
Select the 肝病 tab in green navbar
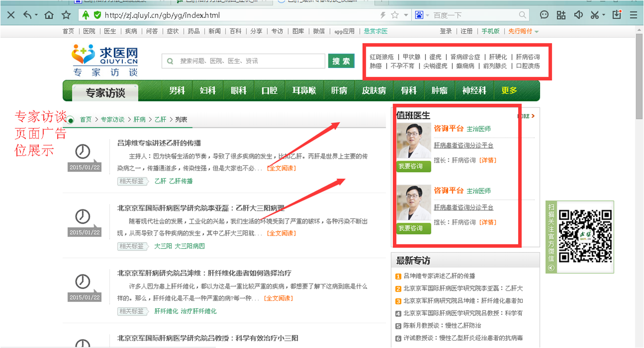[x=339, y=90]
